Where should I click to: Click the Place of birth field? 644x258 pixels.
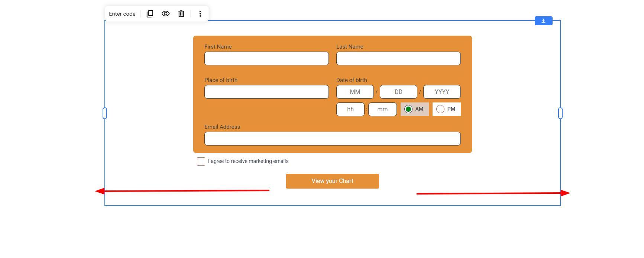tap(266, 92)
